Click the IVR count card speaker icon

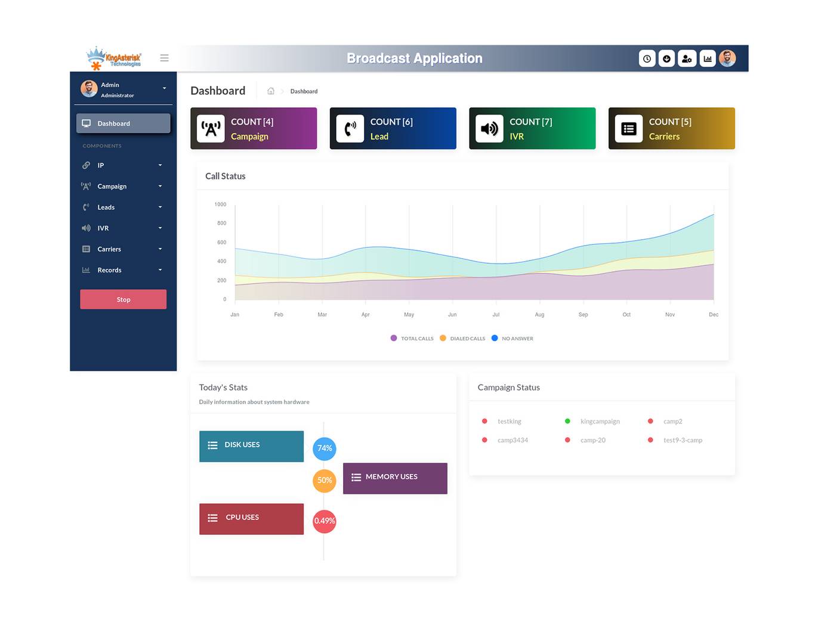pos(489,129)
